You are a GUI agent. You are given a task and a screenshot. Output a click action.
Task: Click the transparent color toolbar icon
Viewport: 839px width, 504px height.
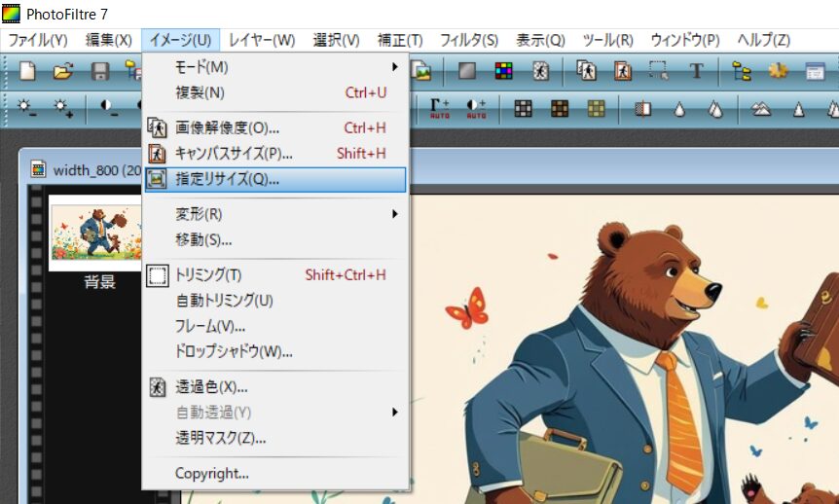click(540, 71)
